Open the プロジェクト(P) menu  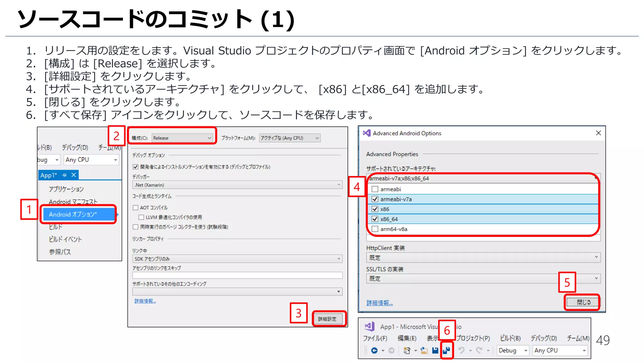pyautogui.click(x=473, y=338)
